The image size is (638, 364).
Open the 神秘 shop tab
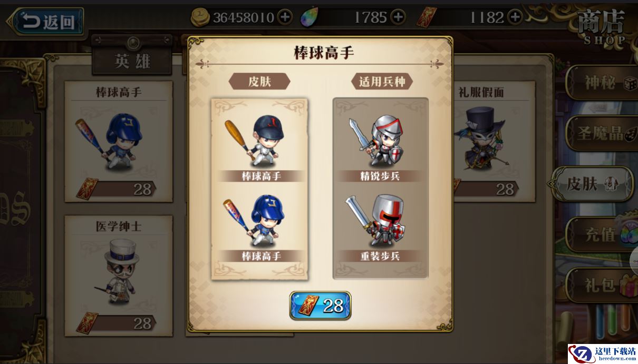601,83
